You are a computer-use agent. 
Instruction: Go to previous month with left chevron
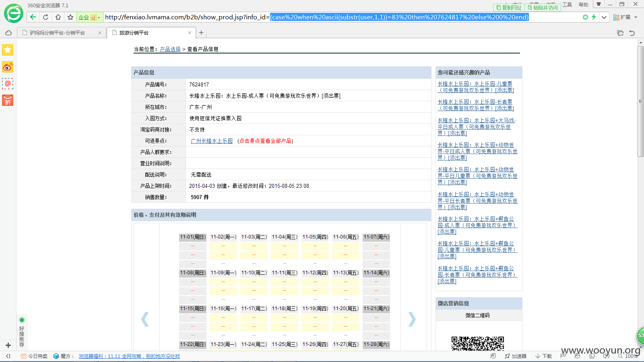click(145, 319)
